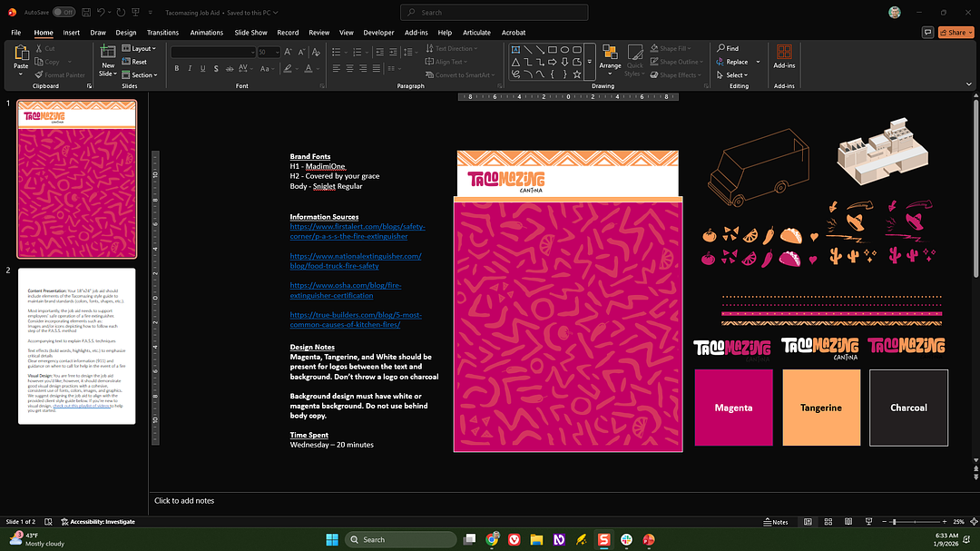
Task: Switch to the Design ribbon tab
Action: click(x=125, y=32)
